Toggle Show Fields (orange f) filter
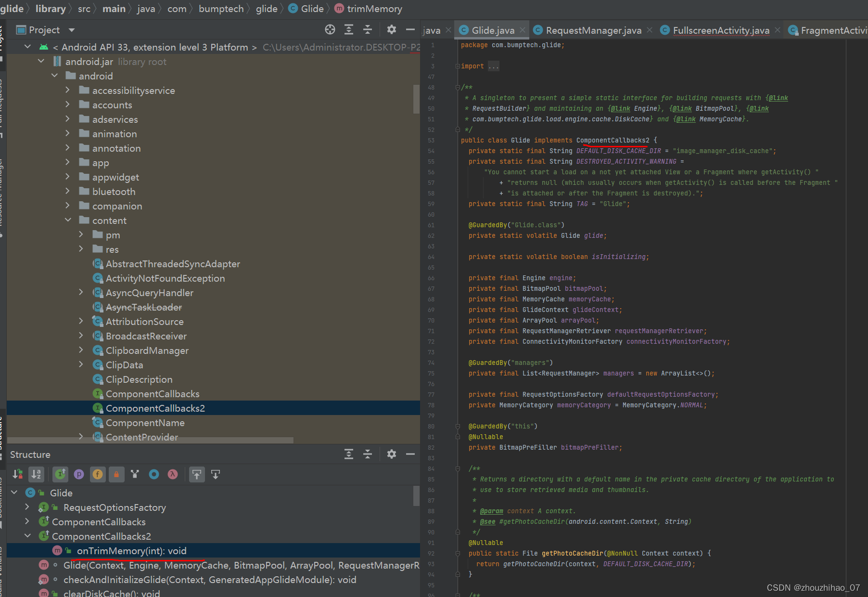 pyautogui.click(x=98, y=474)
